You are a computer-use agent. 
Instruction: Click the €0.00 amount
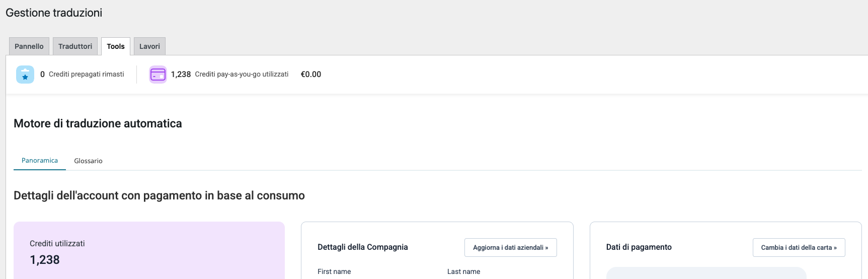pos(311,75)
